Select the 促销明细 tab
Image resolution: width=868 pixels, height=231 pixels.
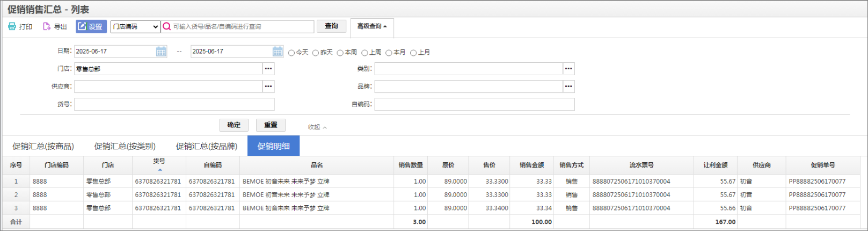[274, 146]
